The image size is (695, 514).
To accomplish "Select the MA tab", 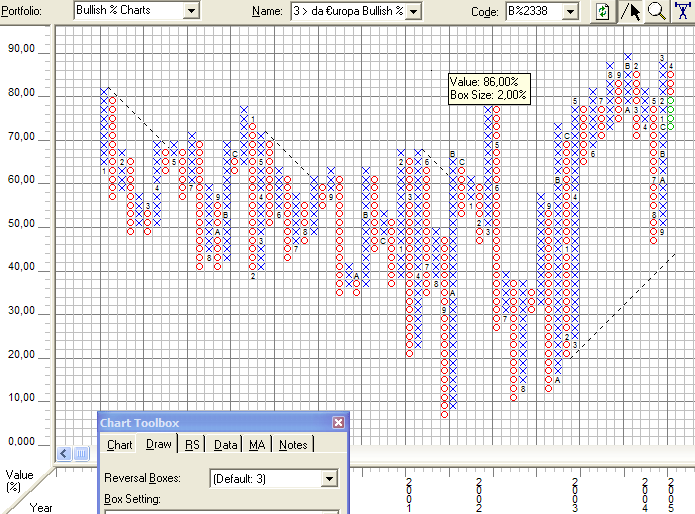I will (257, 445).
